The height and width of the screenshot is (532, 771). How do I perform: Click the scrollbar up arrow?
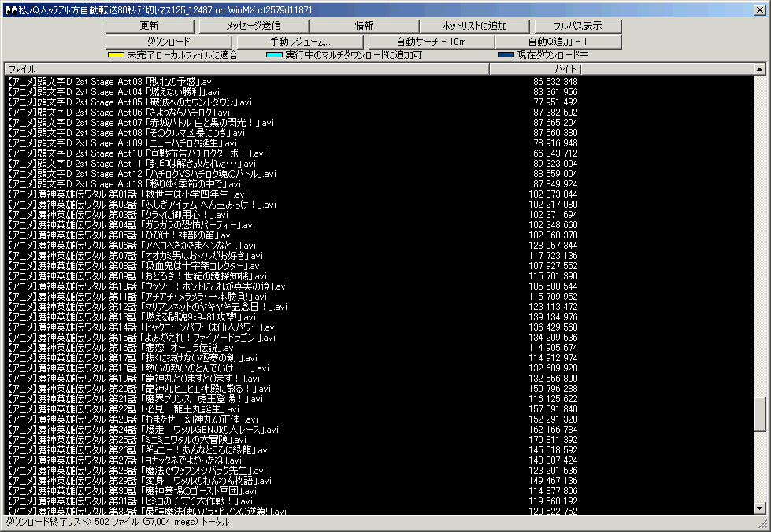tap(760, 69)
